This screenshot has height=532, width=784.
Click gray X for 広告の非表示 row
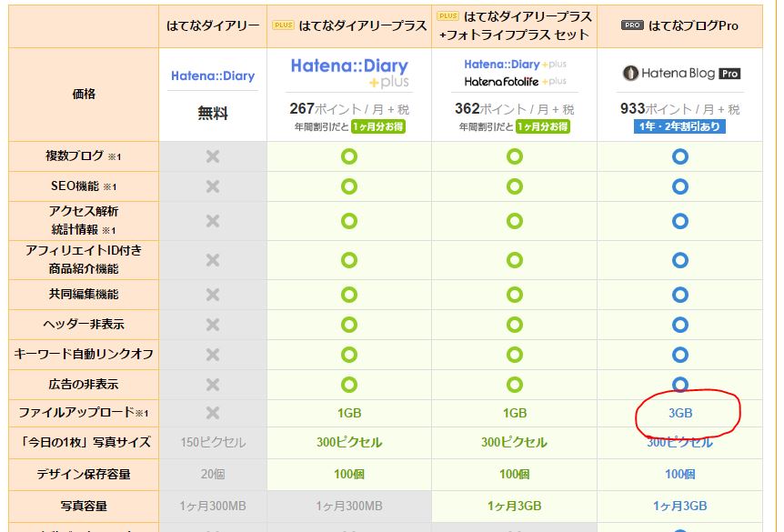pyautogui.click(x=213, y=385)
